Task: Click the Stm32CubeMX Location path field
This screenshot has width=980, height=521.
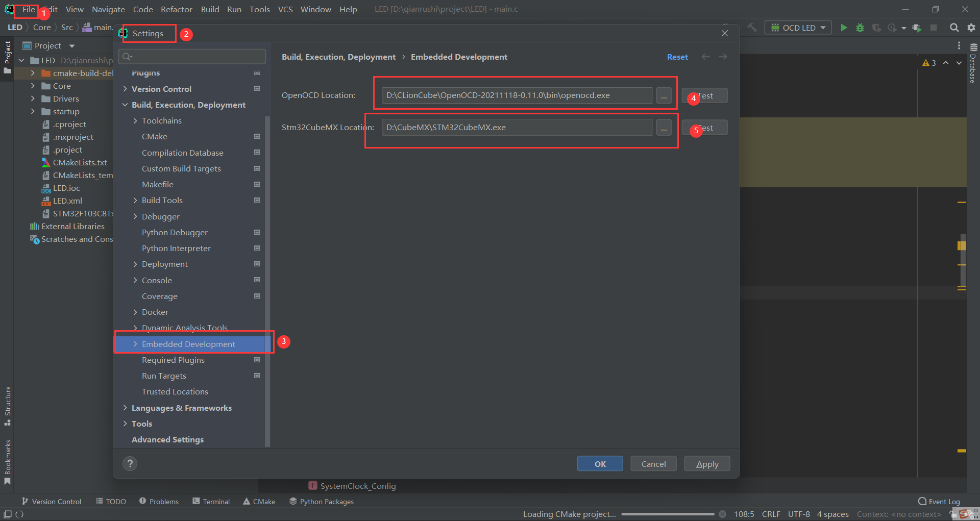Action: click(x=517, y=128)
